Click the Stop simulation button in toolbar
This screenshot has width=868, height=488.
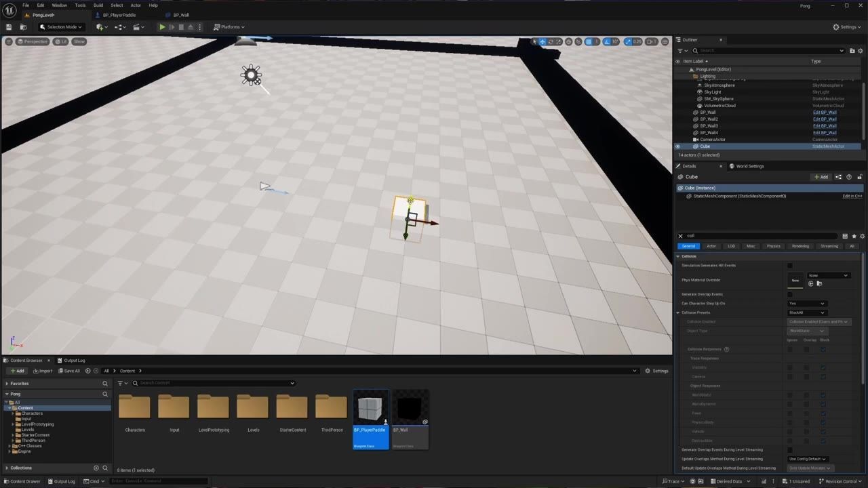[x=181, y=27]
